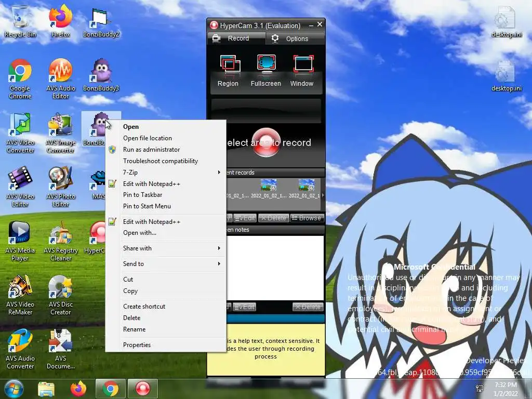Select the lower desktop.ini file icon
Image resolution: width=532 pixels, height=399 pixels.
click(x=507, y=76)
